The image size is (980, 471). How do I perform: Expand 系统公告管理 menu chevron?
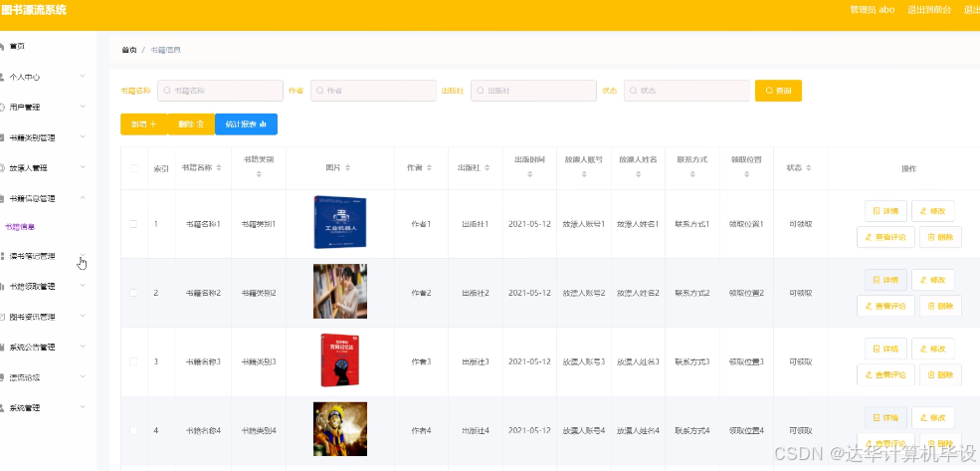pyautogui.click(x=83, y=347)
